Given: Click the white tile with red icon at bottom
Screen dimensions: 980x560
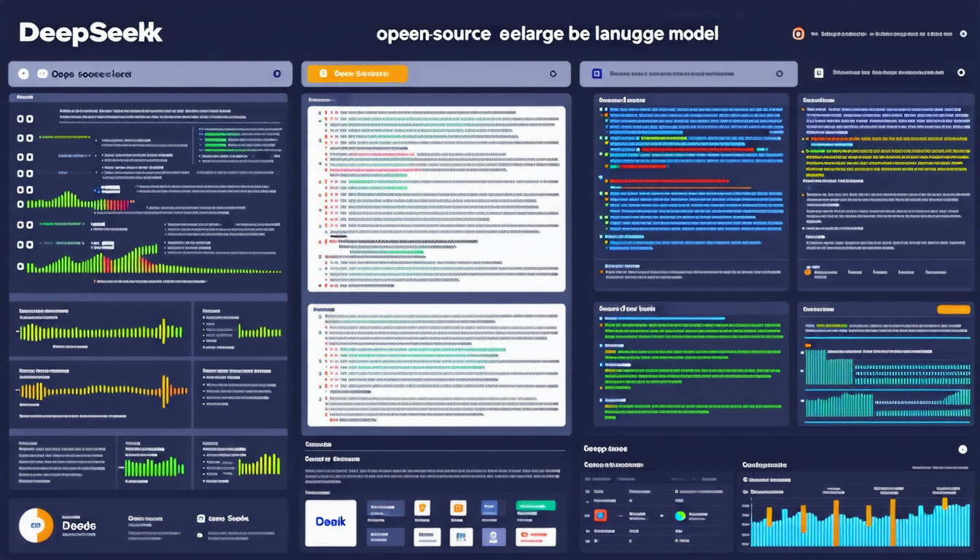Looking at the screenshot, I should pos(535,537).
